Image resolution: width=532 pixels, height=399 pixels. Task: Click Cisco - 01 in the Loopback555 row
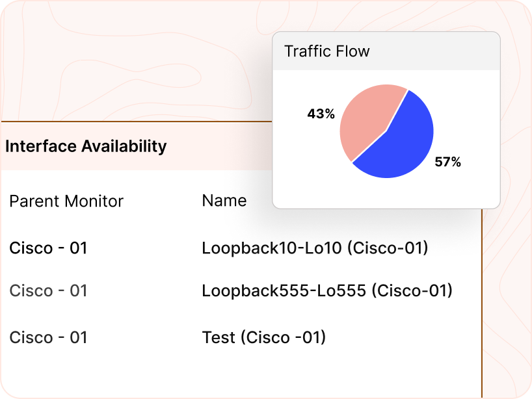(x=48, y=290)
